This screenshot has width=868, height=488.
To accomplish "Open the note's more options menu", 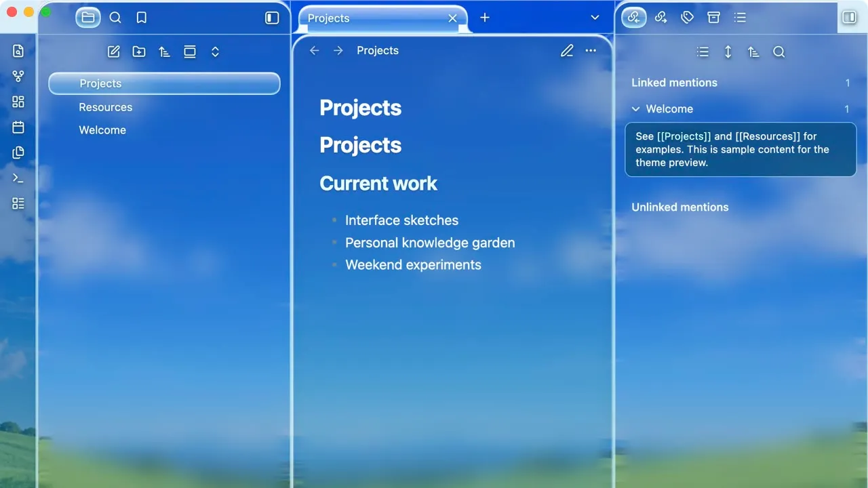I will pyautogui.click(x=591, y=51).
